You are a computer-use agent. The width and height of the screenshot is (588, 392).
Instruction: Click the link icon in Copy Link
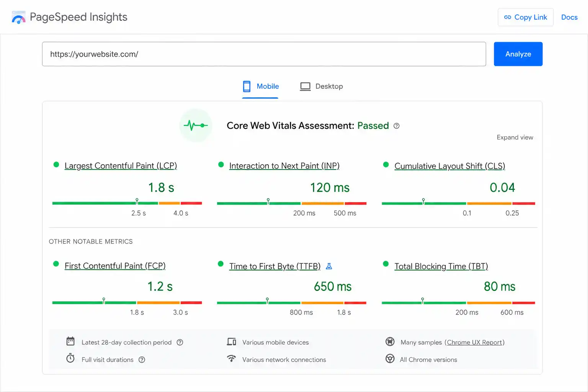pos(508,17)
